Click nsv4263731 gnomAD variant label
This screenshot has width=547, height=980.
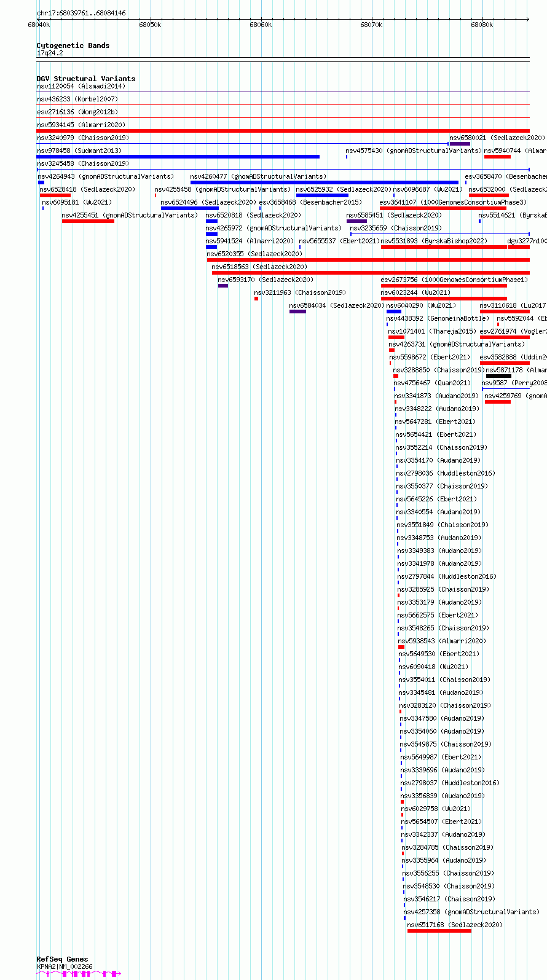(457, 344)
